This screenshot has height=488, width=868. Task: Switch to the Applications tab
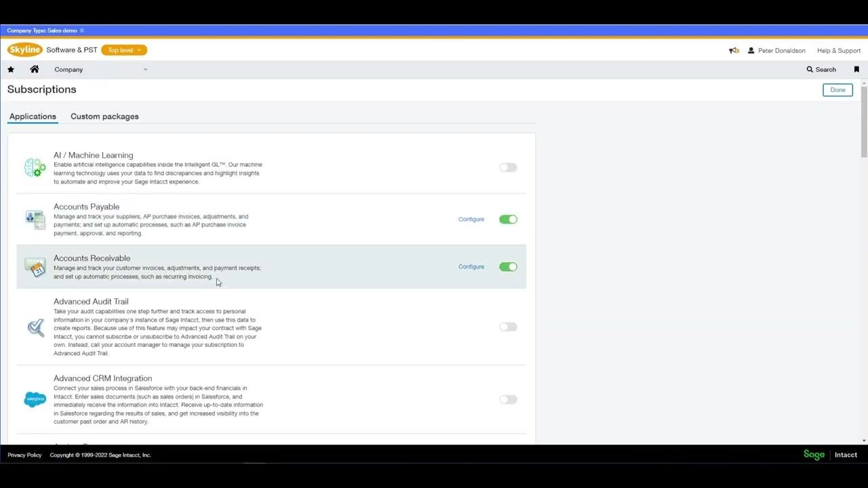[33, 117]
